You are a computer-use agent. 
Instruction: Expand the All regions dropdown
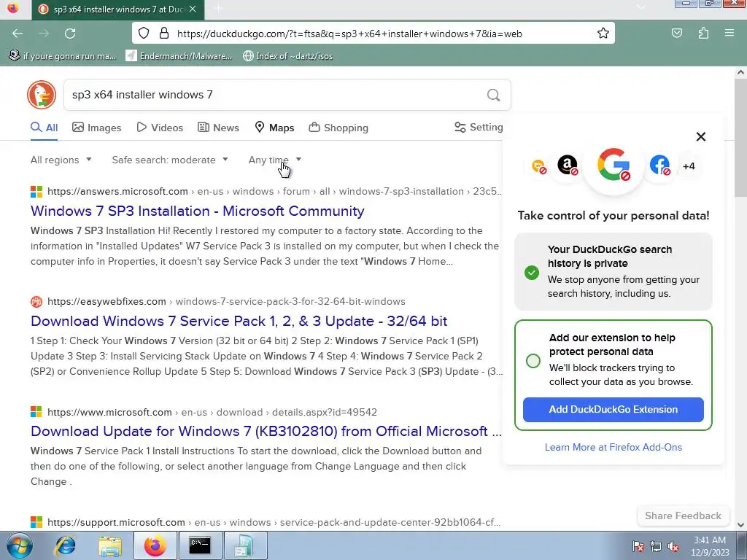(x=61, y=160)
